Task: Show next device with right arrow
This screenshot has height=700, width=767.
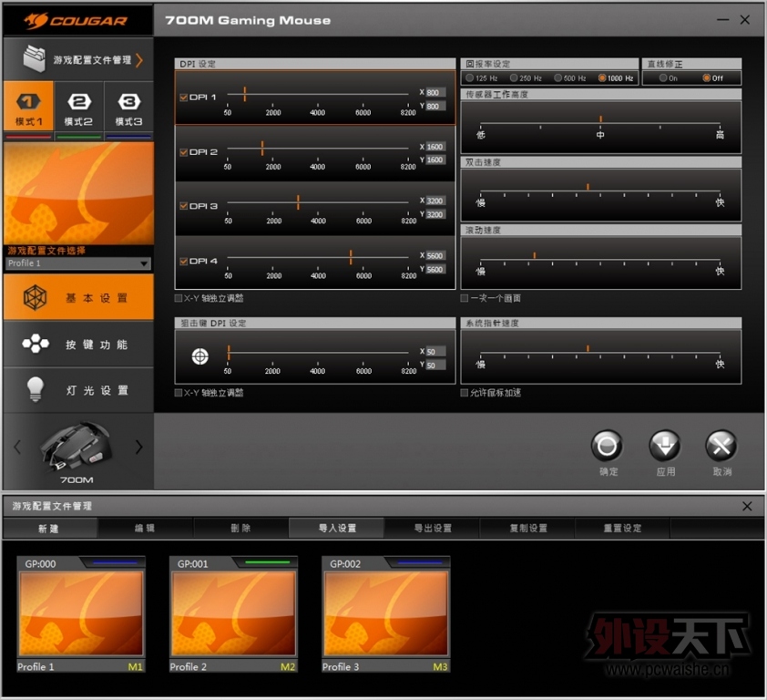Action: coord(139,447)
